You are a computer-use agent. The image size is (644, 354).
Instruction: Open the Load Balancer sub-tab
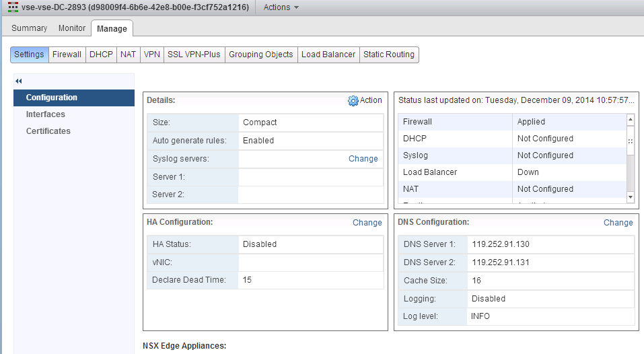[328, 55]
